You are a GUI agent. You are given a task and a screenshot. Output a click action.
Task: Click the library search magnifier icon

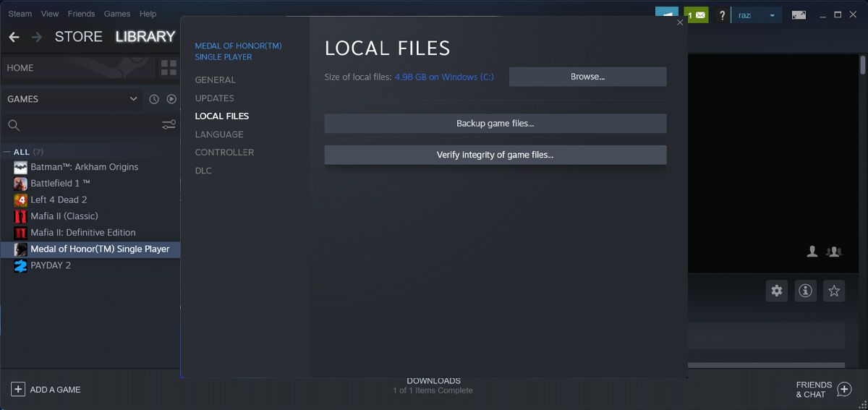point(14,125)
